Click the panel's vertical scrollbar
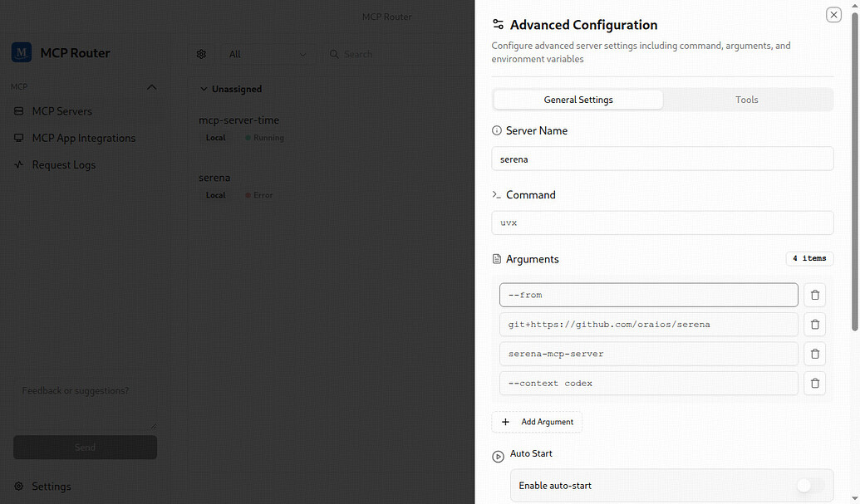 pyautogui.click(x=854, y=173)
